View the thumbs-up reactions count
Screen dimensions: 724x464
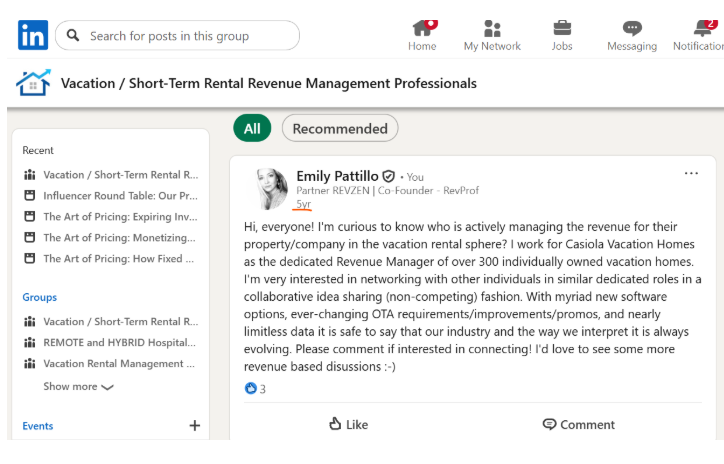(256, 389)
